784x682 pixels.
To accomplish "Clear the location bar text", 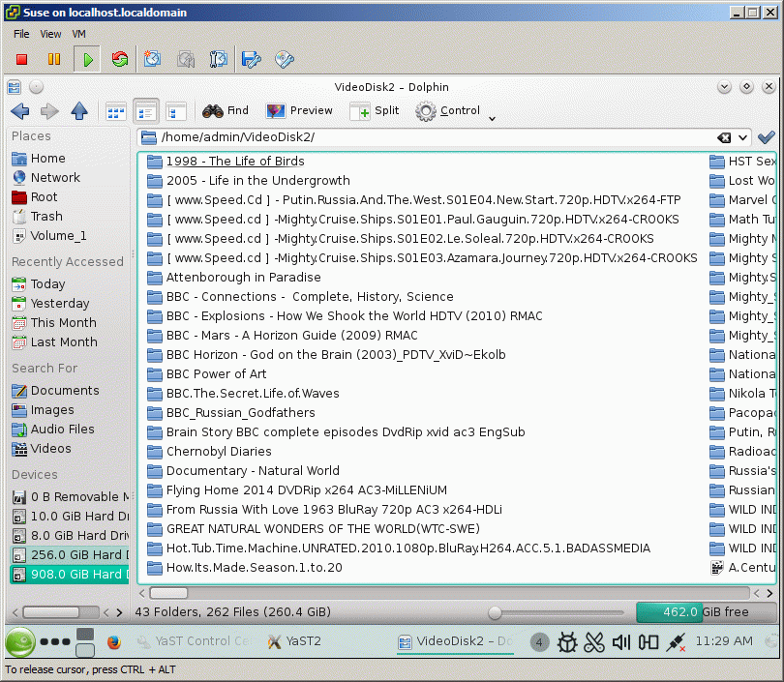I will [x=724, y=137].
